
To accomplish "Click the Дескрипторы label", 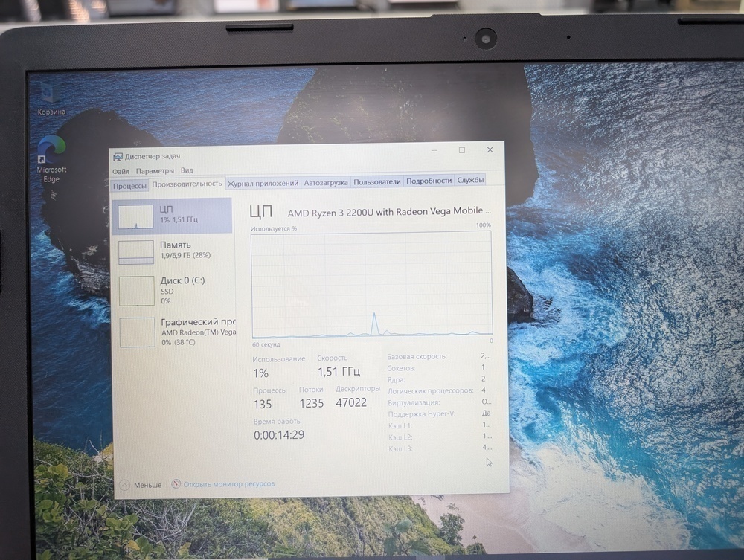I will [x=358, y=389].
